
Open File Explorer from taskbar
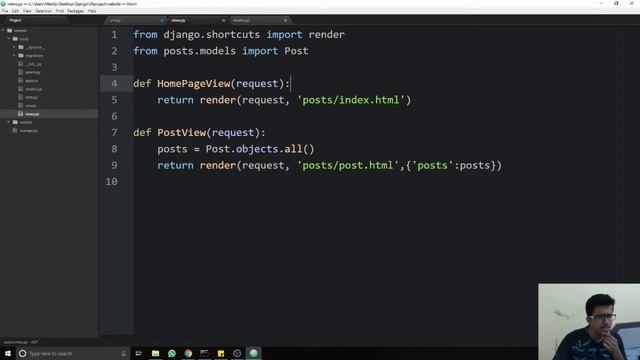(x=155, y=353)
